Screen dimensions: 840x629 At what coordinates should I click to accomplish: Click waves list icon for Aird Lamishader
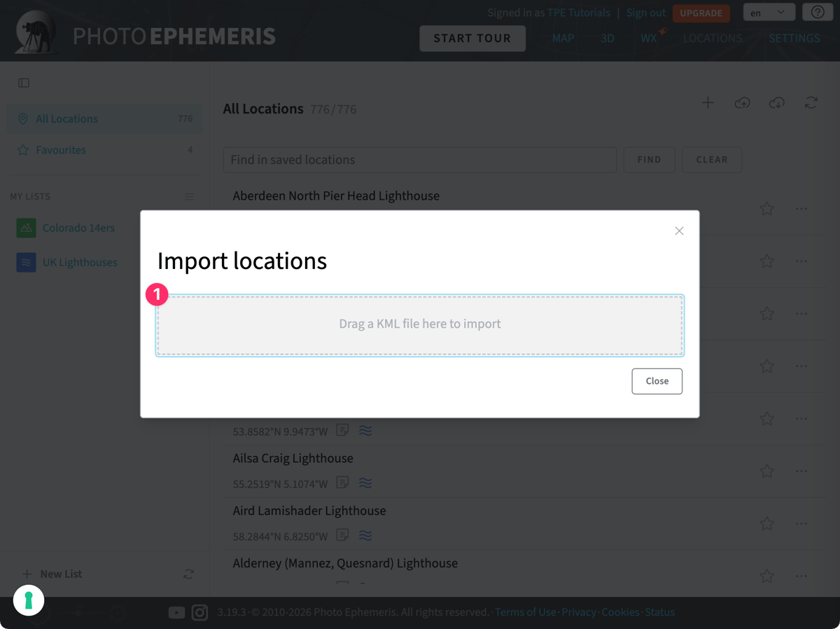pos(365,535)
